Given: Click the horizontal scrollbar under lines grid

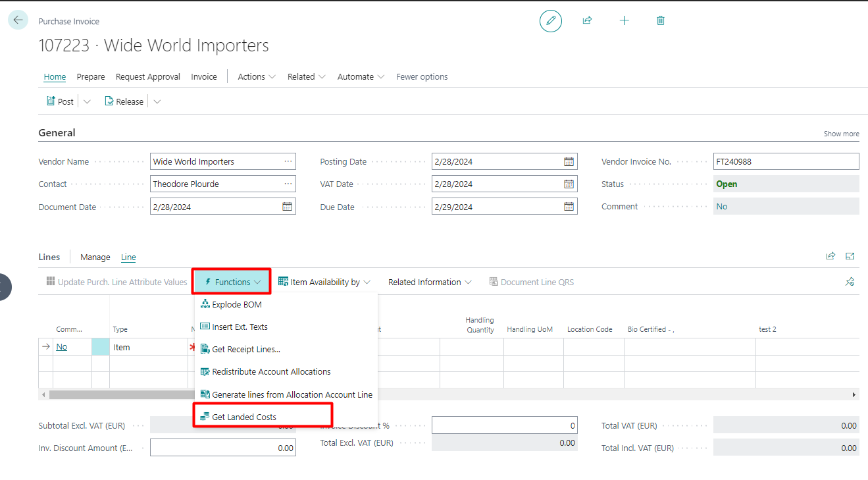Looking at the screenshot, I should [118, 395].
